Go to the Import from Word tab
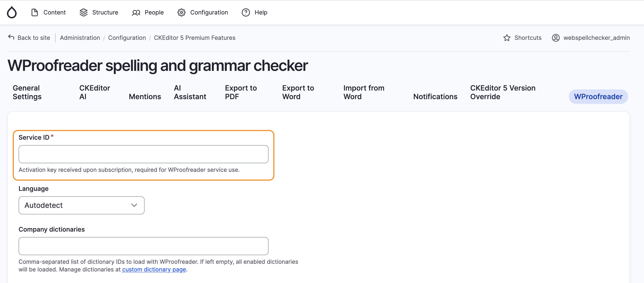This screenshot has height=283, width=644. tap(364, 92)
